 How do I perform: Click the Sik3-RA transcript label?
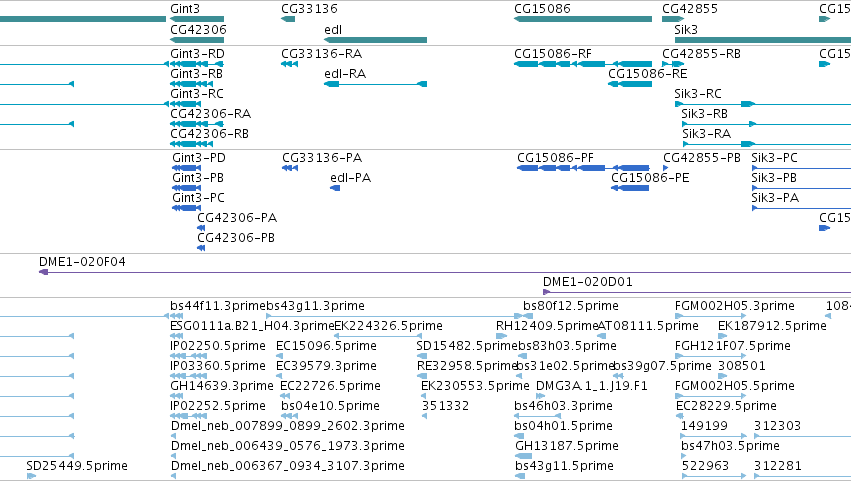pyautogui.click(x=707, y=134)
